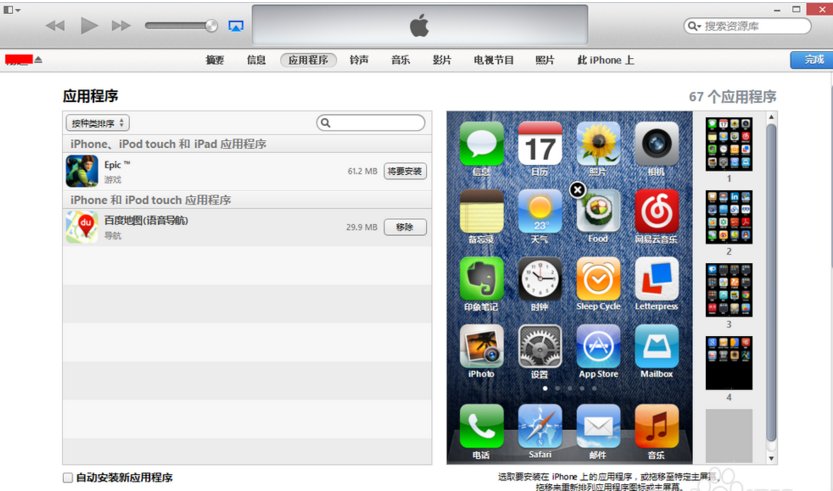The height and width of the screenshot is (491, 833).
Task: Open the search library magnifier dropdown
Action: [x=694, y=26]
